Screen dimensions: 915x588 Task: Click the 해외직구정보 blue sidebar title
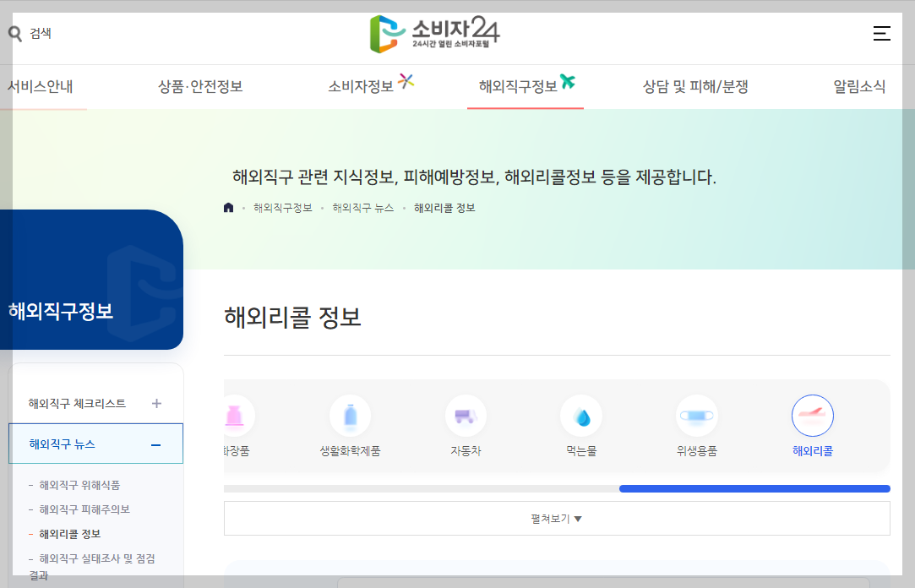(x=61, y=311)
